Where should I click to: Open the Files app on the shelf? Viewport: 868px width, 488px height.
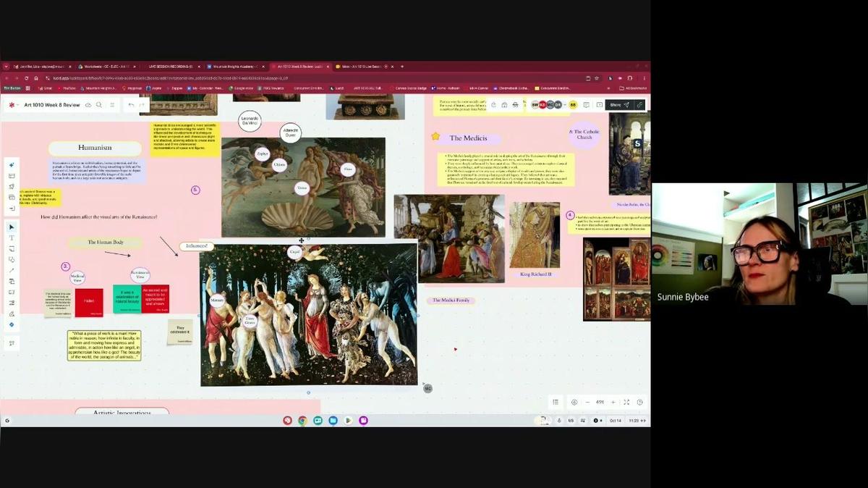click(x=333, y=421)
